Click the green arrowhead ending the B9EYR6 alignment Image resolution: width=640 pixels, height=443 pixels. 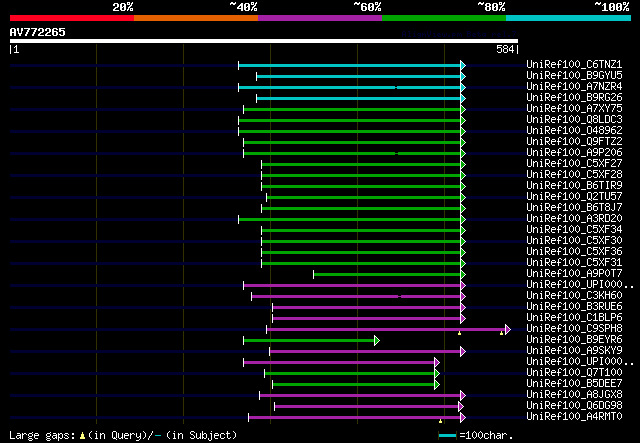tap(377, 341)
